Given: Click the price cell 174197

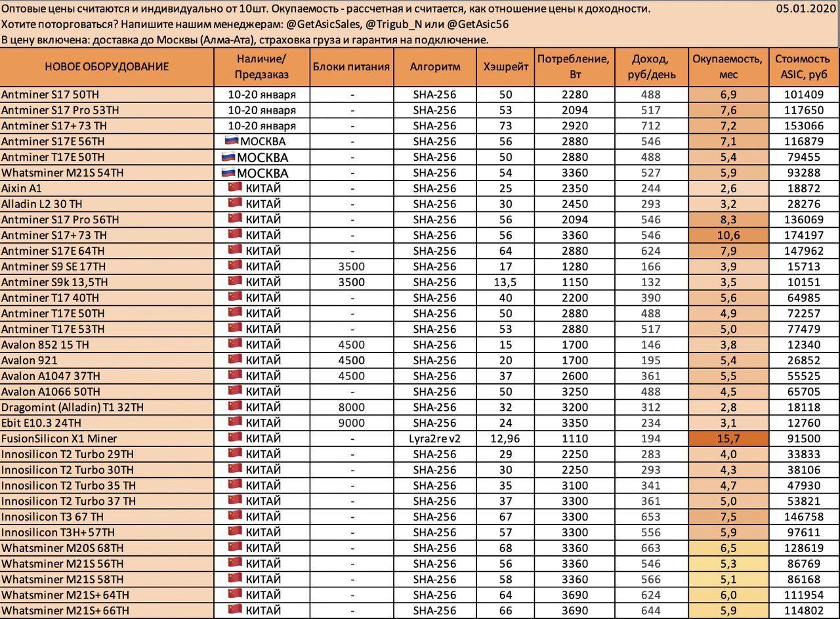Looking at the screenshot, I should tap(804, 235).
